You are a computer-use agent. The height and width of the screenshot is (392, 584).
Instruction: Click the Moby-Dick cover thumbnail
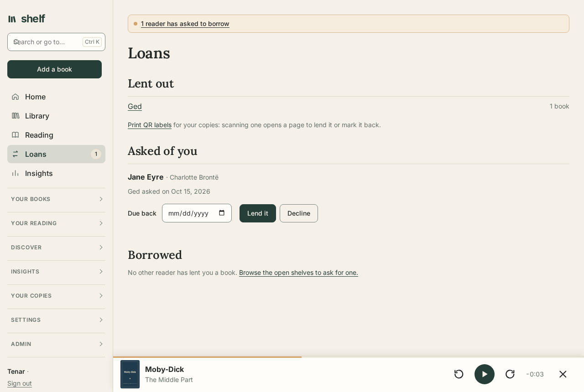(130, 374)
